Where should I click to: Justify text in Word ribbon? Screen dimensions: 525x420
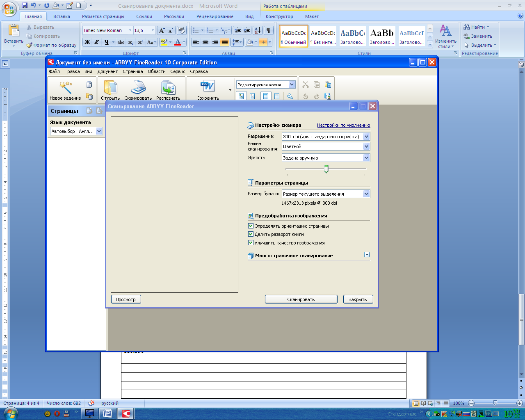coord(225,42)
